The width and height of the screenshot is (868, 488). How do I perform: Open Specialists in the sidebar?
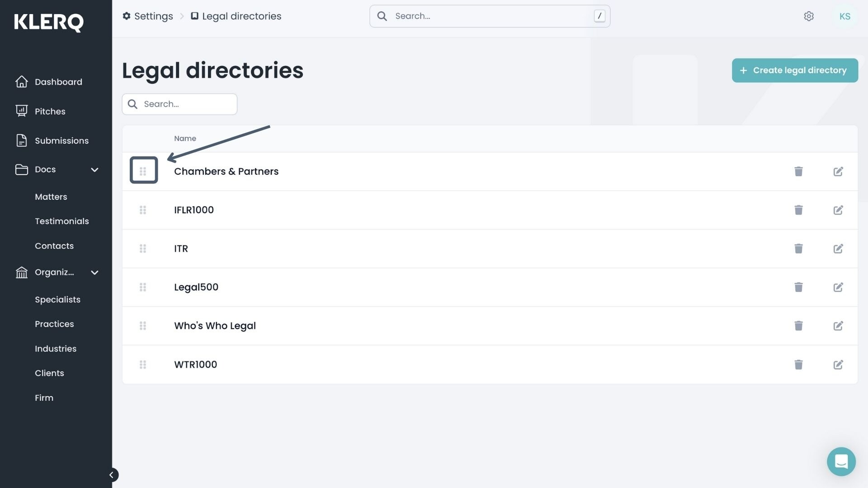click(57, 300)
